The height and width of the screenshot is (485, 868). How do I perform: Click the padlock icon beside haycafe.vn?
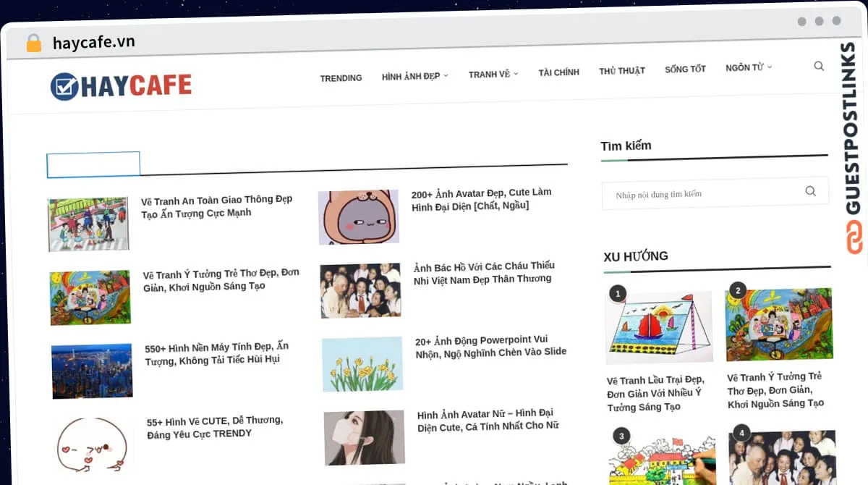pyautogui.click(x=33, y=43)
